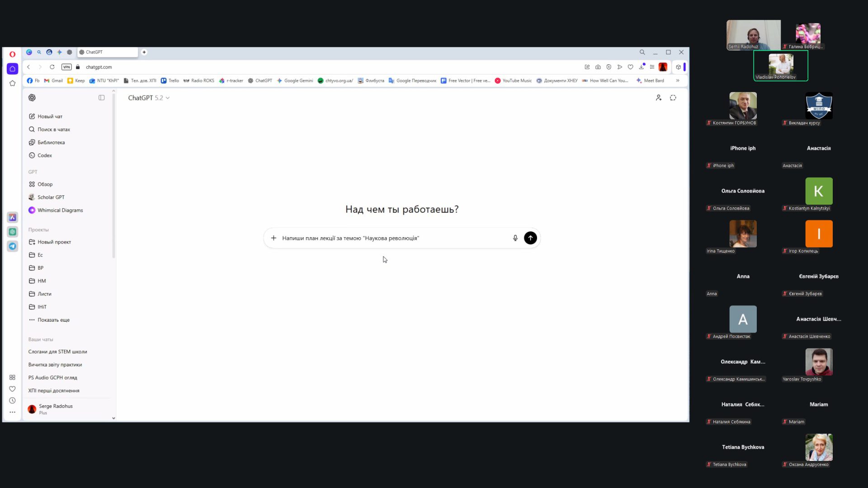Open Telegram from the Opera sidebar
Image resolution: width=868 pixels, height=488 pixels.
point(13,246)
